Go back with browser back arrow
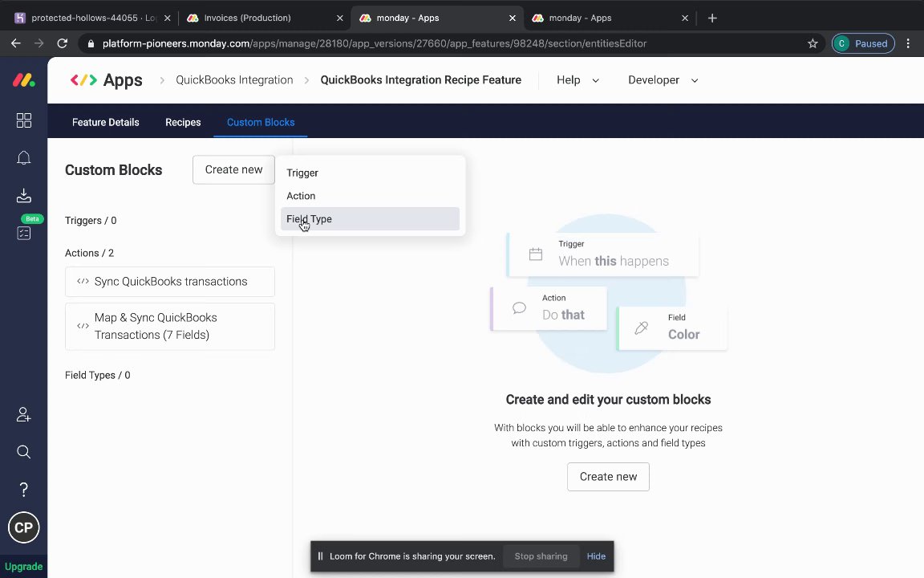This screenshot has height=578, width=924. (16, 43)
